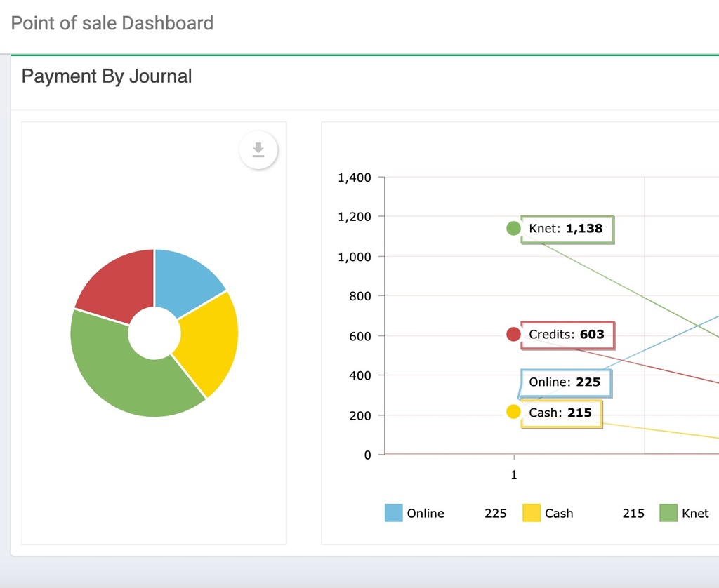Click the Cash legend label
The image size is (719, 588).
click(559, 513)
